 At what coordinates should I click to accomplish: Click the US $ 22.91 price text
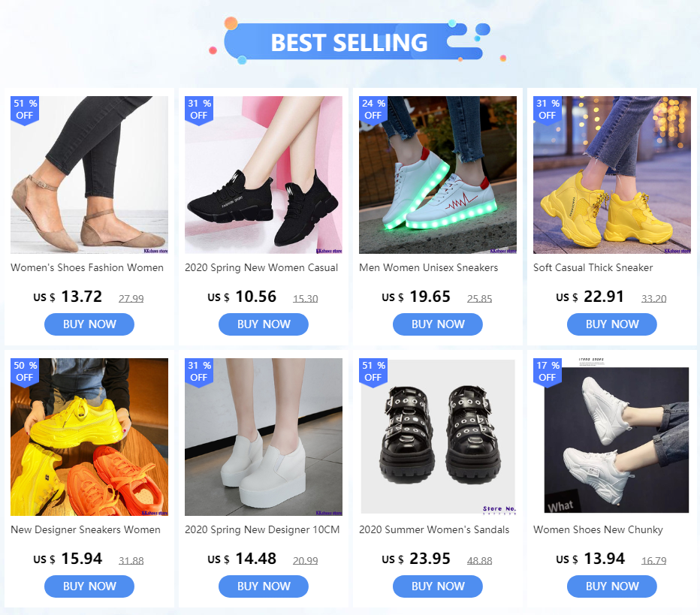coord(590,297)
